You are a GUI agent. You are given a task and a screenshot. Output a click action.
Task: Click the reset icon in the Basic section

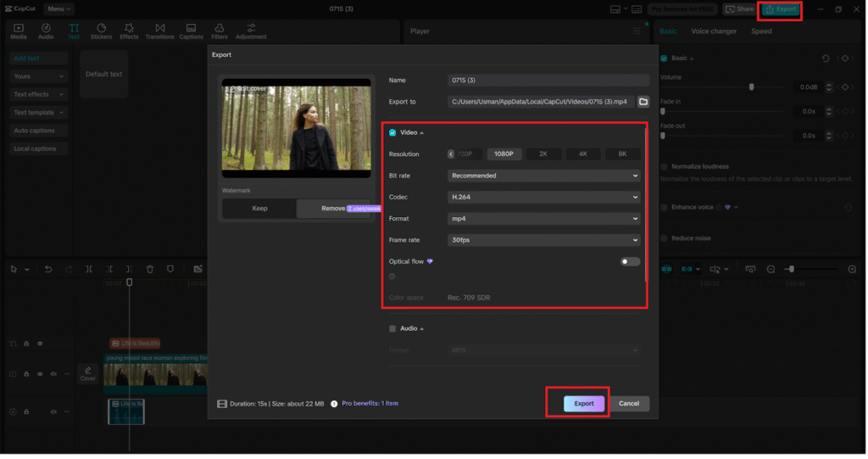click(826, 59)
